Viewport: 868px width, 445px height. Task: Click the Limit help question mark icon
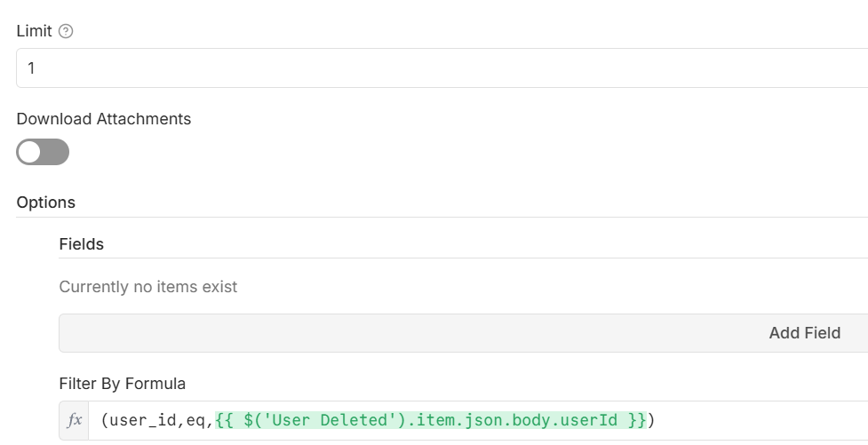pyautogui.click(x=66, y=31)
